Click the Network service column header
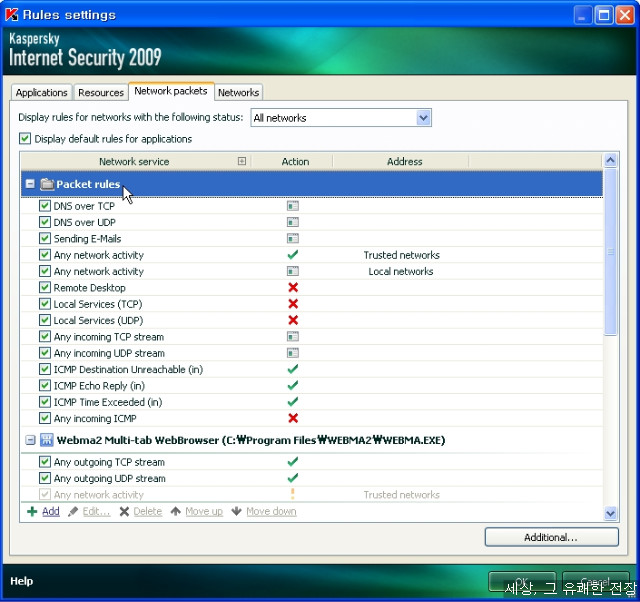 point(134,161)
